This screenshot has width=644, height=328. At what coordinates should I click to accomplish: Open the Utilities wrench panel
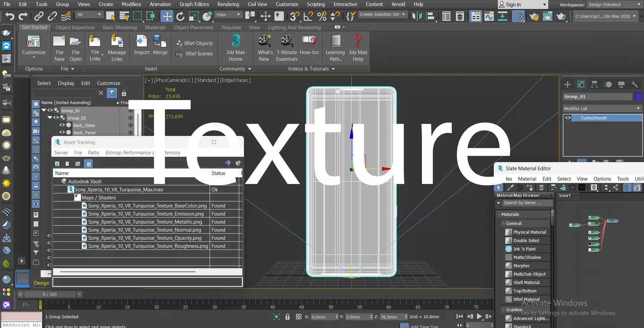[635, 84]
